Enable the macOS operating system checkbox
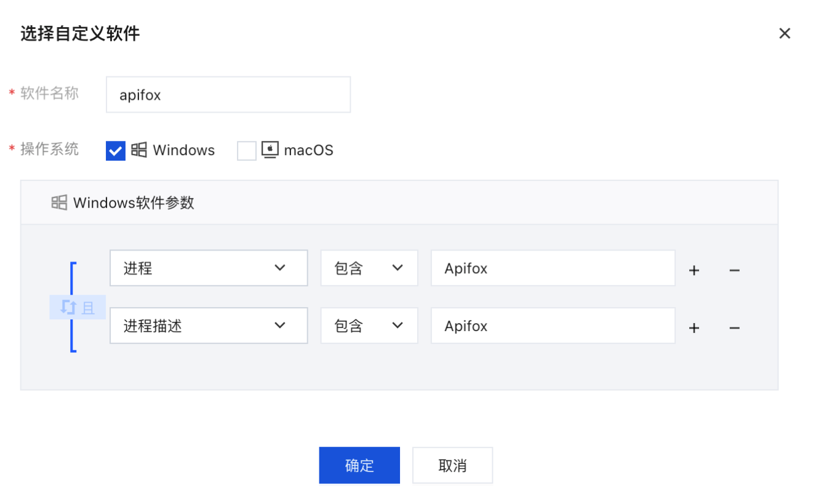 [247, 151]
